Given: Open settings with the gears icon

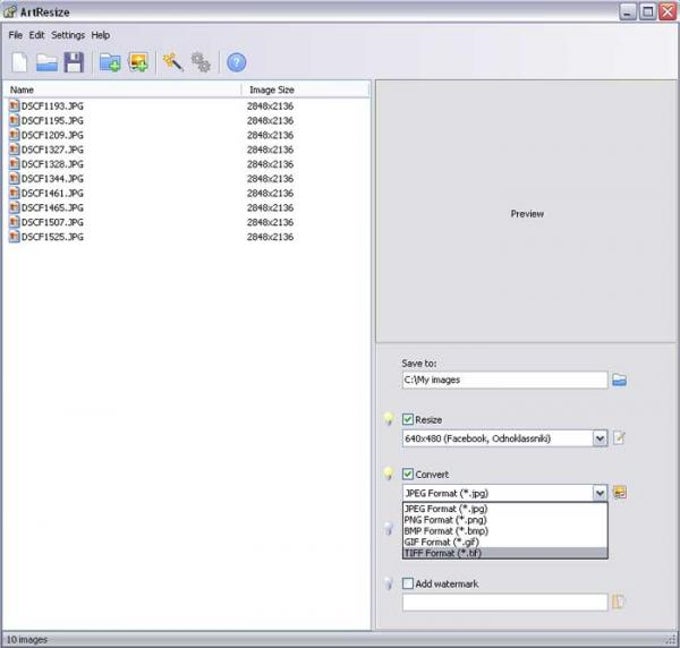Looking at the screenshot, I should click(x=201, y=62).
